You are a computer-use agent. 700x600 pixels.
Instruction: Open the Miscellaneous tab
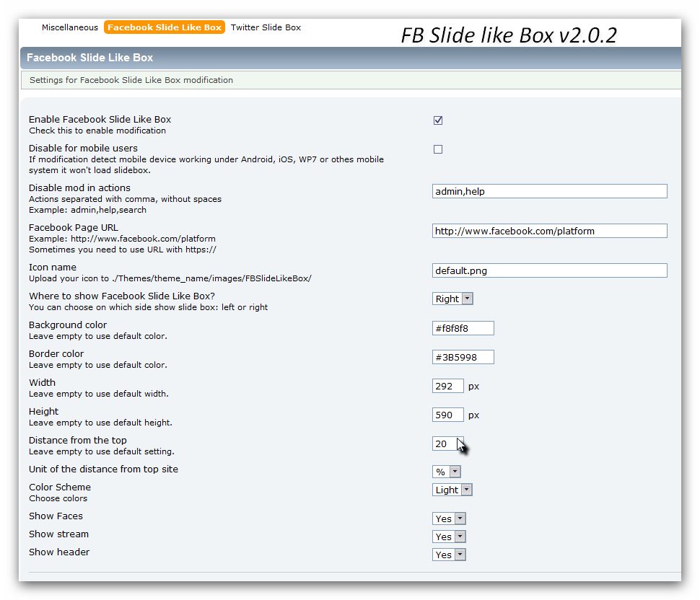pyautogui.click(x=70, y=27)
